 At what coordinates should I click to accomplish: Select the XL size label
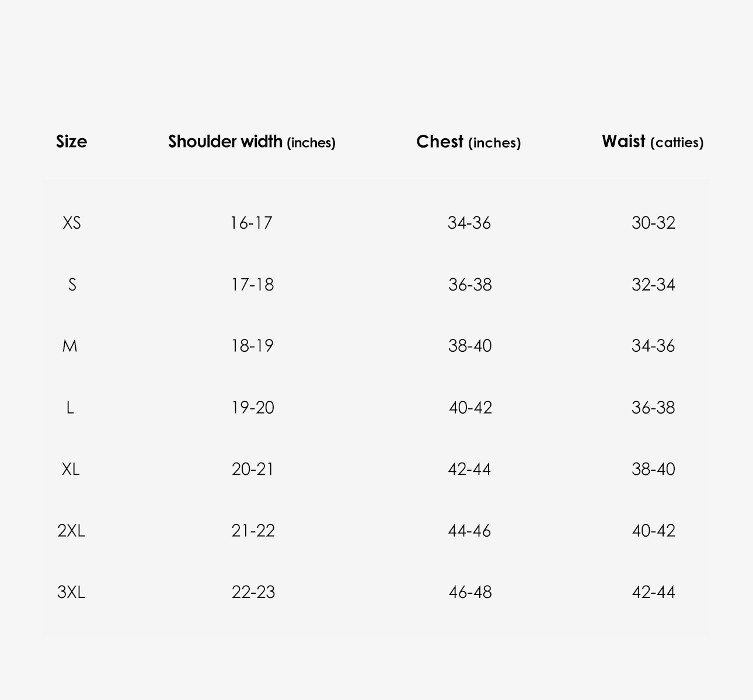71,469
